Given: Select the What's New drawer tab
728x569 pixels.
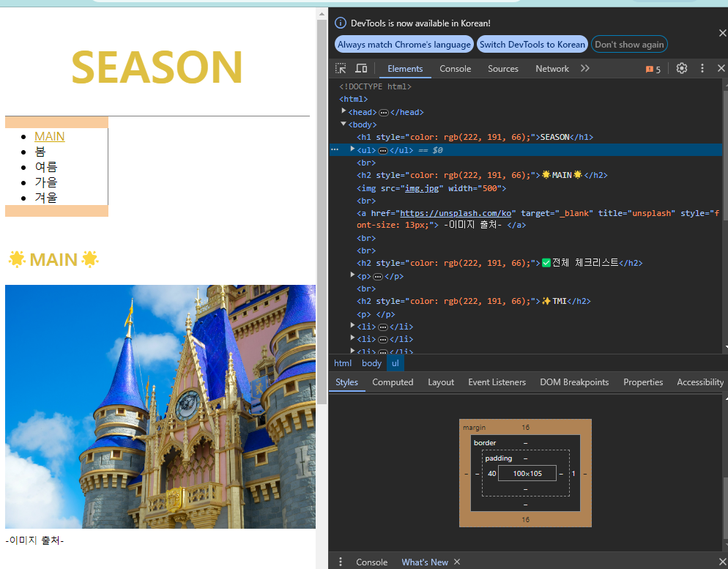Looking at the screenshot, I should 424,562.
